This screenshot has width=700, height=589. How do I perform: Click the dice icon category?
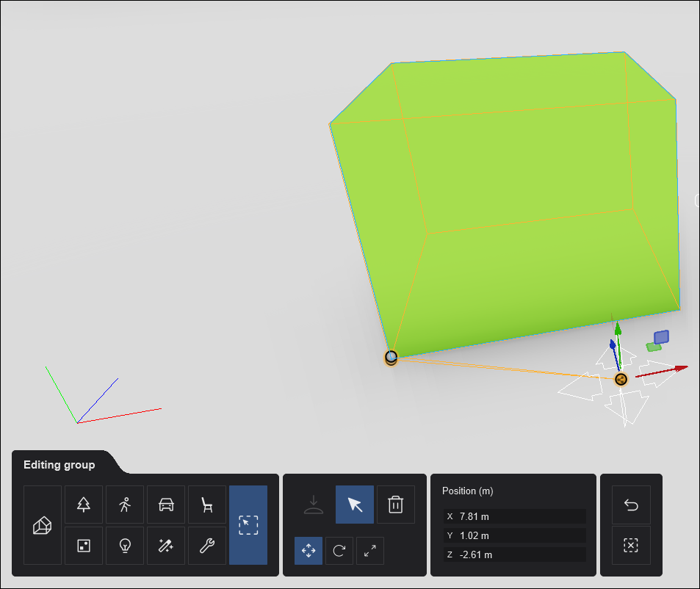[x=84, y=546]
